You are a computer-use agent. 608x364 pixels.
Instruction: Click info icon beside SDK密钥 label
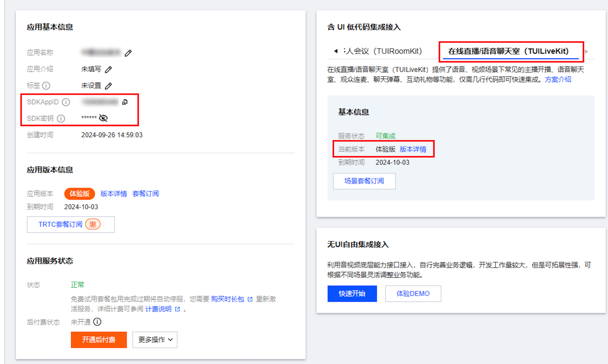click(x=61, y=118)
